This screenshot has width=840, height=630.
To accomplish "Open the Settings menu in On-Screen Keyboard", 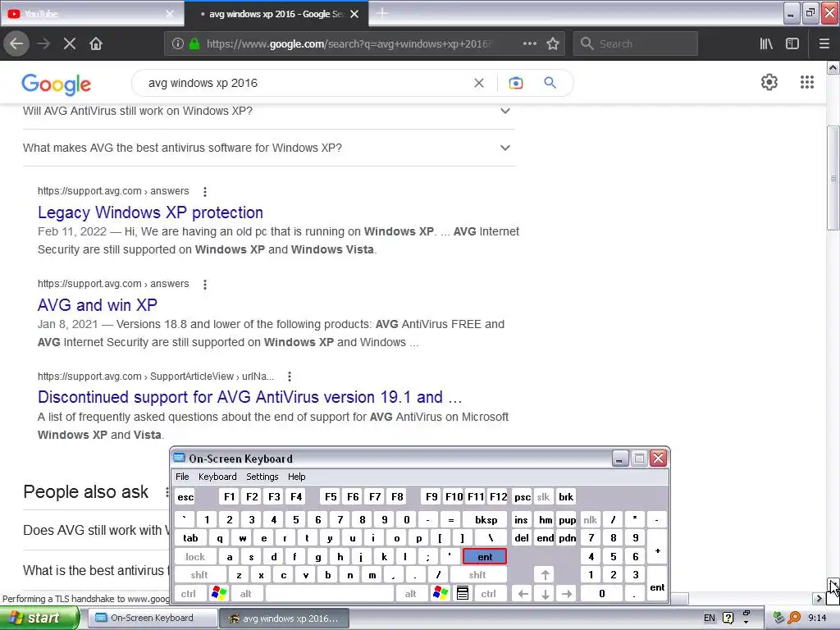I will pyautogui.click(x=262, y=477).
